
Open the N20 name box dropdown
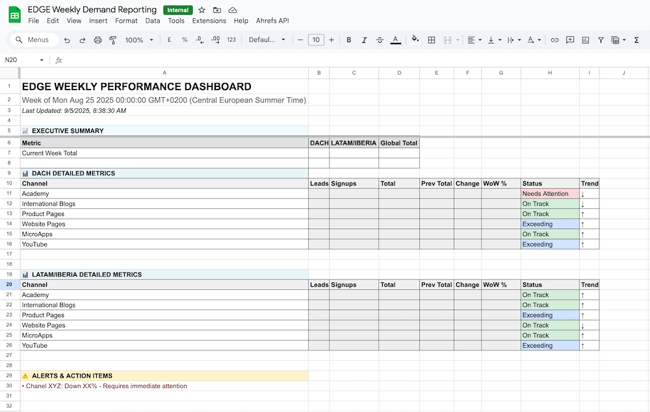[x=41, y=60]
